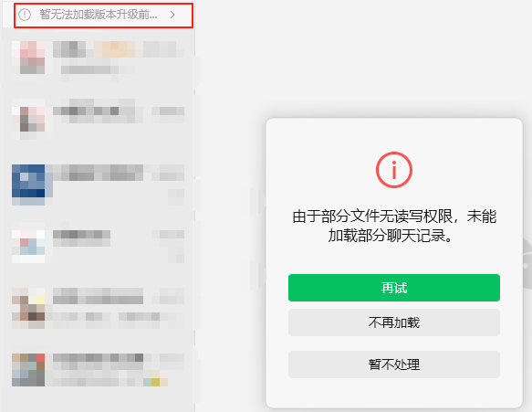Click the red info icon in the dialog
The height and width of the screenshot is (412, 532).
click(x=394, y=170)
